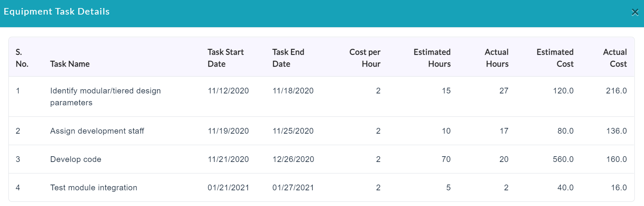Click the Cost per Hour column header
Viewport: 644px width, 206px height.
365,58
